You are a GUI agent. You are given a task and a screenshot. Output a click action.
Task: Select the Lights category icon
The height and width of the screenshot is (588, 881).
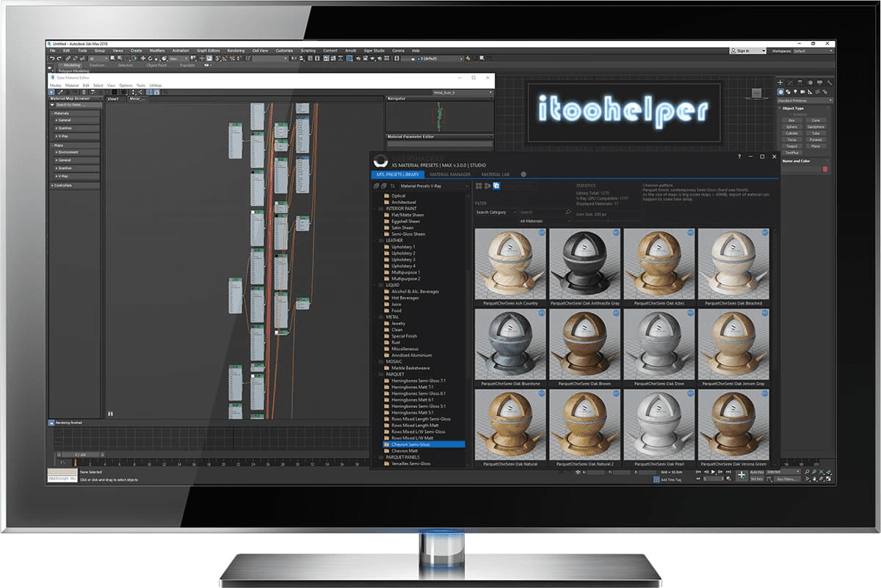tap(795, 92)
